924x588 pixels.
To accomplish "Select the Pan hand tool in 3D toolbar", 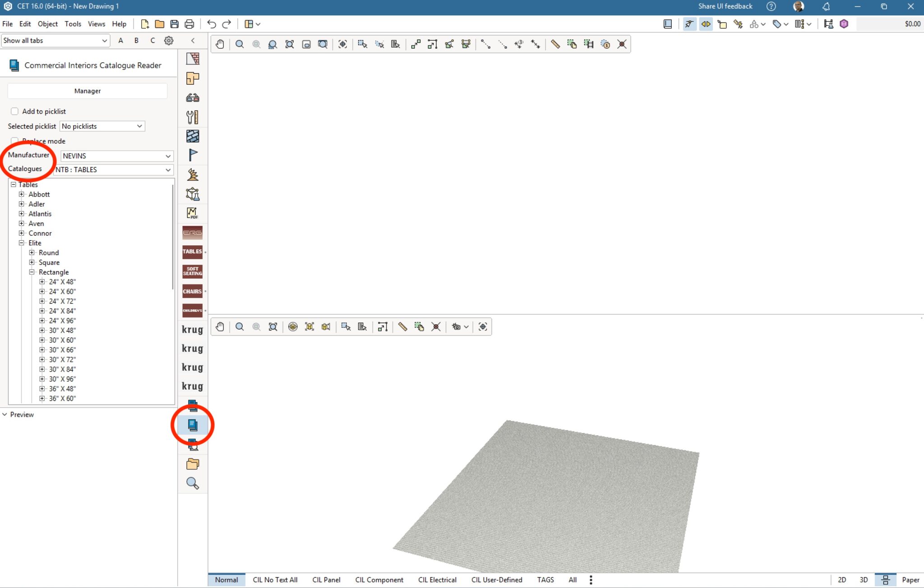I will coord(220,327).
